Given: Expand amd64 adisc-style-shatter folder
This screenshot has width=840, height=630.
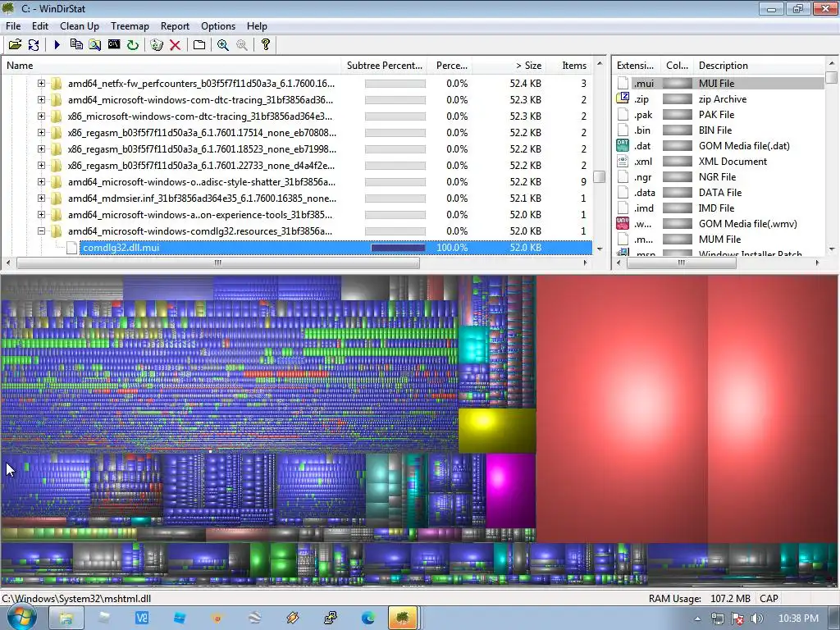Looking at the screenshot, I should coord(41,181).
